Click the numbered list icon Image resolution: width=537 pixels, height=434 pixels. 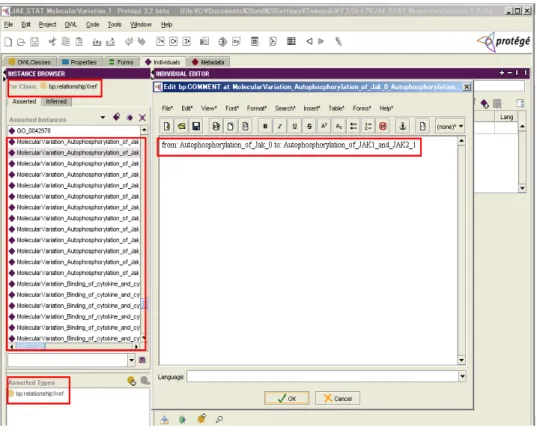coord(368,126)
